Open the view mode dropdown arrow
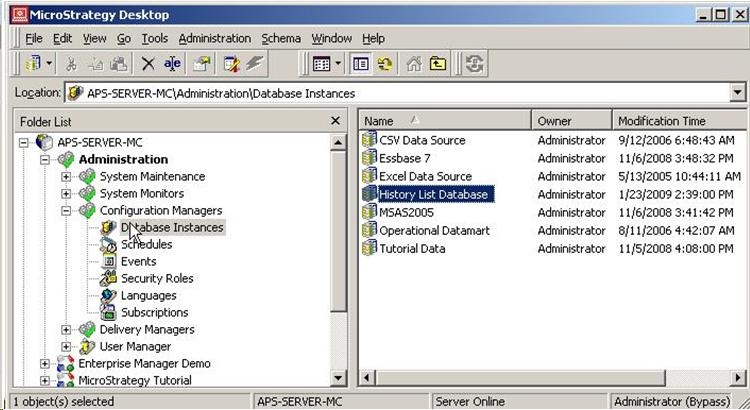This screenshot has height=410, width=750. point(339,63)
